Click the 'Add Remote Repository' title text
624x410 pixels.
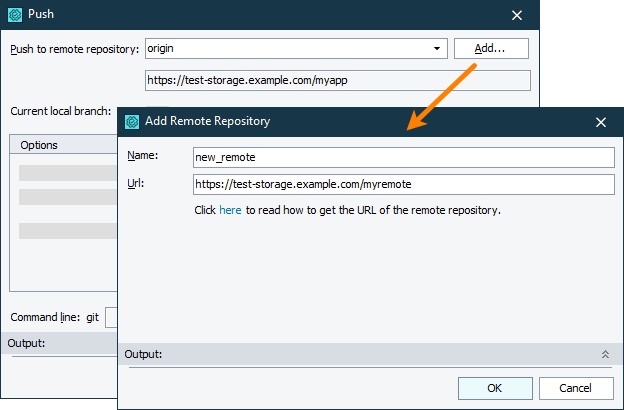point(208,121)
